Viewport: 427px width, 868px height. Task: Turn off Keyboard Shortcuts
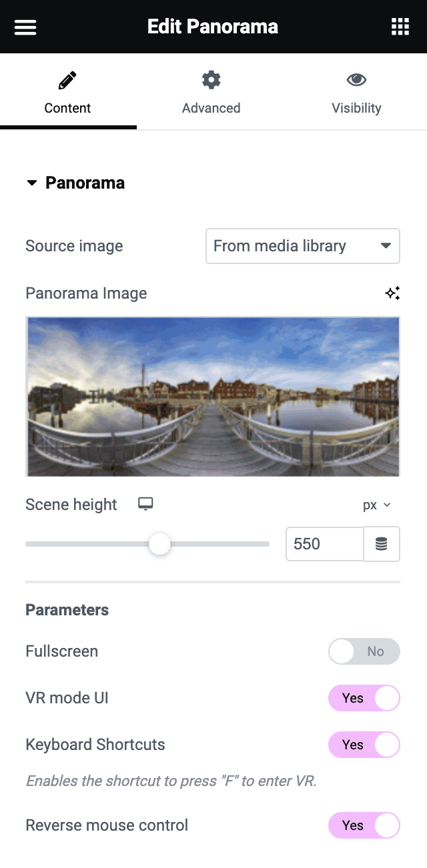364,745
